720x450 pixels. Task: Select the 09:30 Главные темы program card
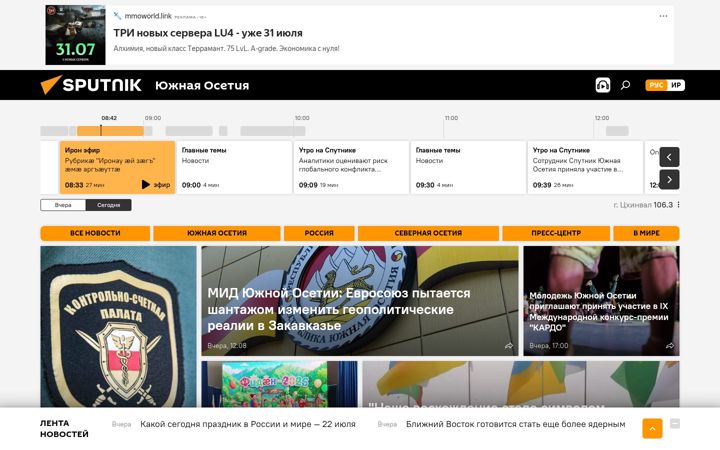(468, 167)
